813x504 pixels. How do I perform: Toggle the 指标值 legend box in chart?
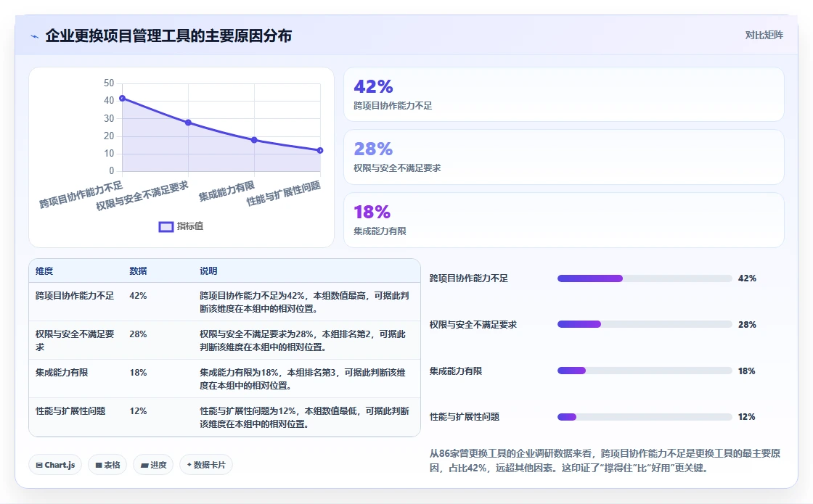click(166, 226)
